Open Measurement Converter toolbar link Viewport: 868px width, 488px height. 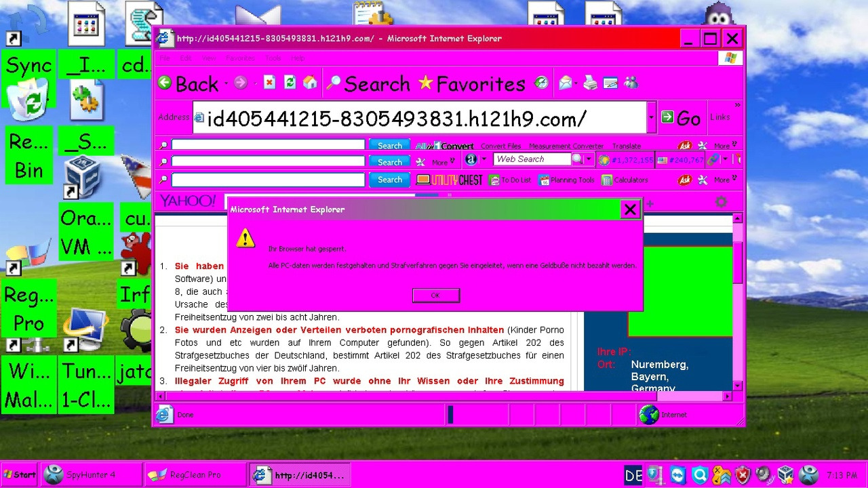(566, 146)
